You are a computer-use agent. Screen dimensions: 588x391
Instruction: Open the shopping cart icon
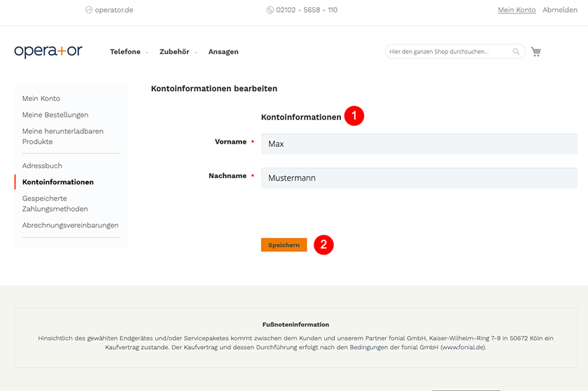pyautogui.click(x=536, y=52)
